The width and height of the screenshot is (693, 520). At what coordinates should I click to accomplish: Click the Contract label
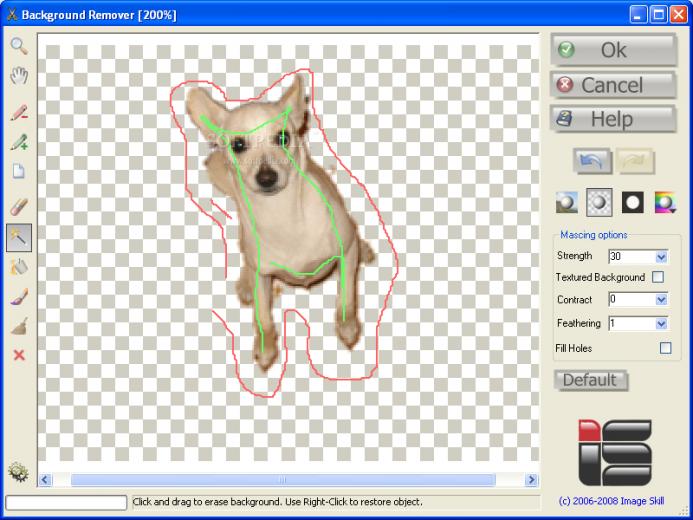click(x=574, y=300)
